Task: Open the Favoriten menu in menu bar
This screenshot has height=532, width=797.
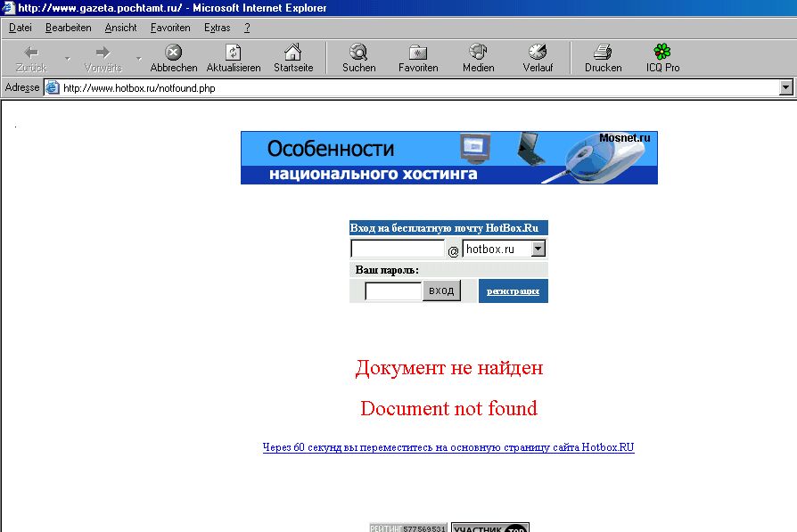Action: (x=170, y=28)
